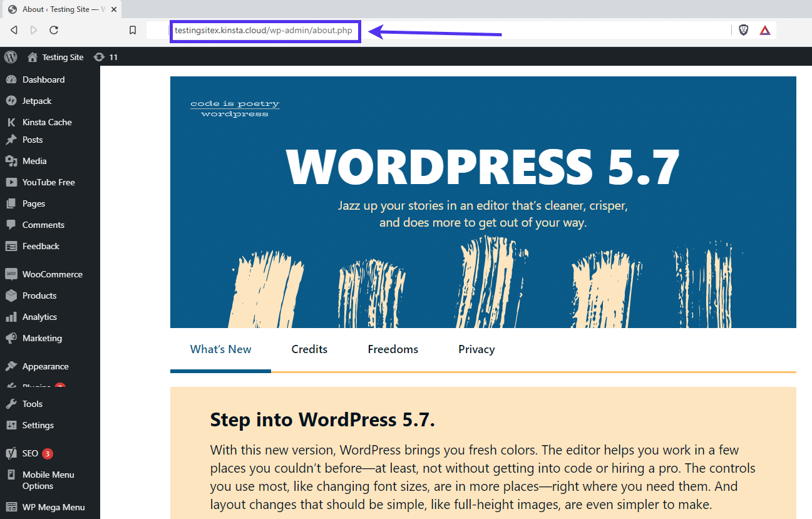Screen dimensions: 812x519
Task: Switch to the What's New tab
Action: [220, 349]
